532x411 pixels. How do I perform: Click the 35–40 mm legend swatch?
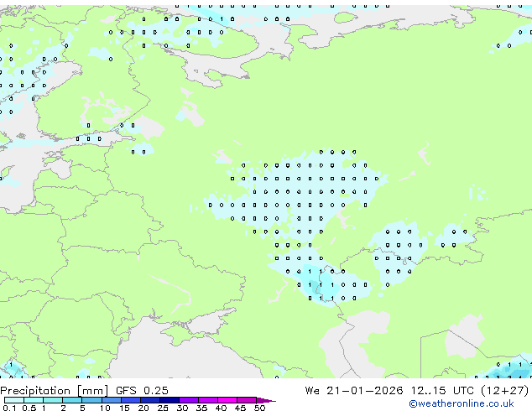coord(207,400)
